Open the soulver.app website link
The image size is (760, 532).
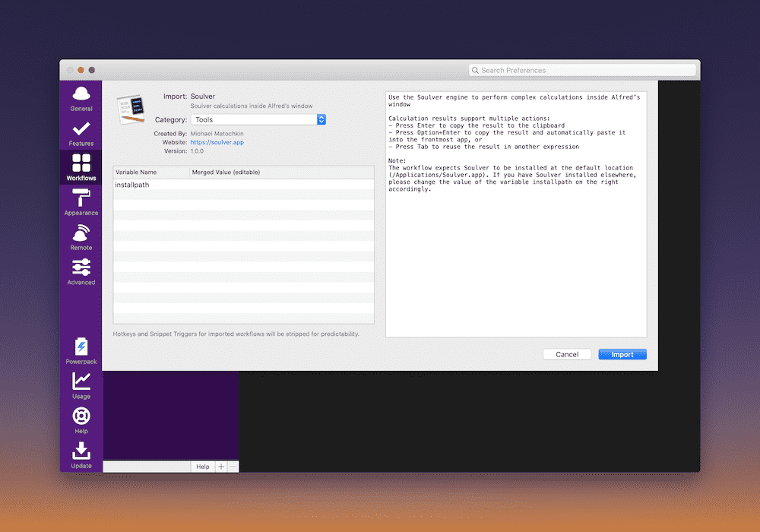[217, 142]
